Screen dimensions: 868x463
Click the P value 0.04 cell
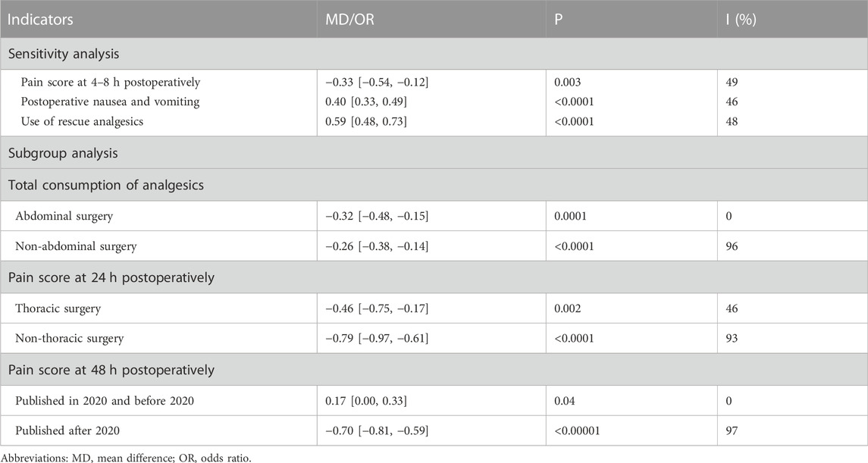click(x=565, y=401)
